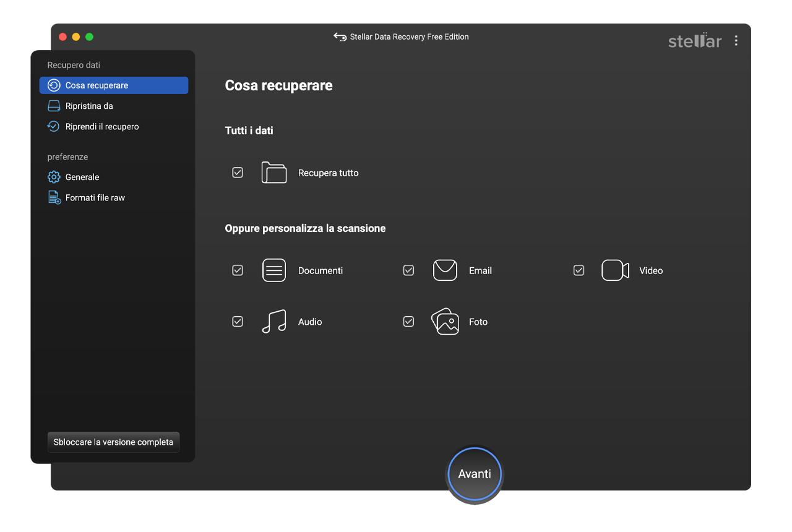
Task: Click the Documenti document icon
Action: [274, 270]
